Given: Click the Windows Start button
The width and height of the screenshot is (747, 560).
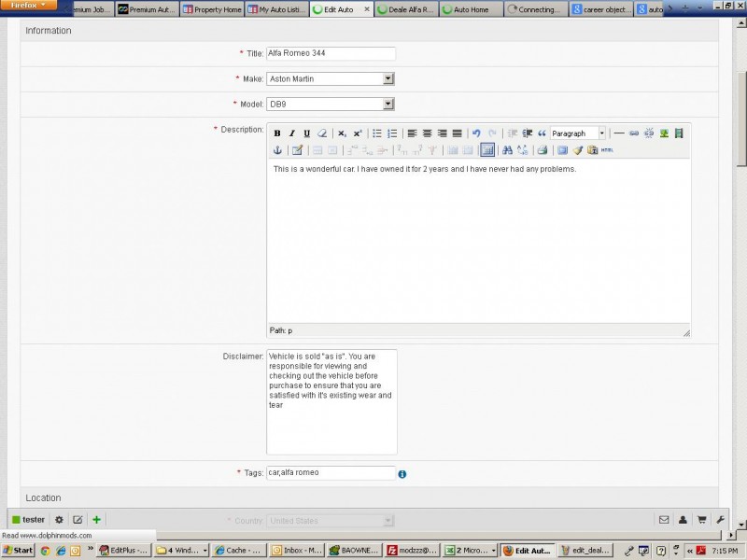Looking at the screenshot, I should tap(18, 551).
